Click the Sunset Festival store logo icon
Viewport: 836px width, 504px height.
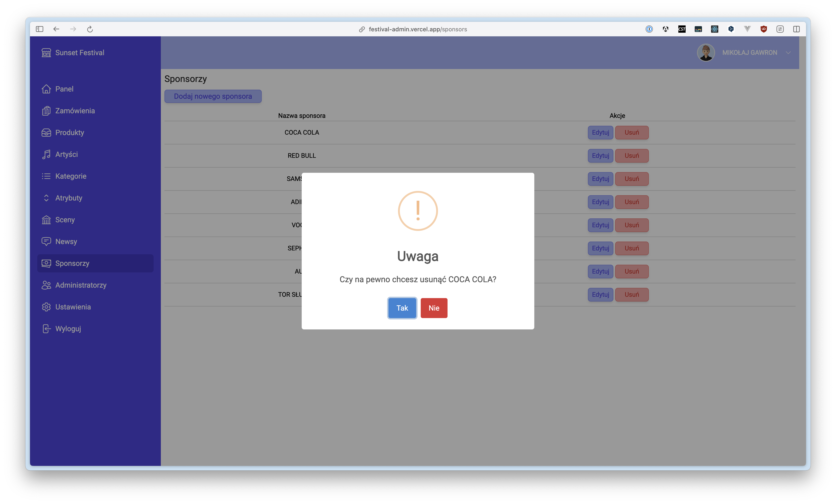46,53
